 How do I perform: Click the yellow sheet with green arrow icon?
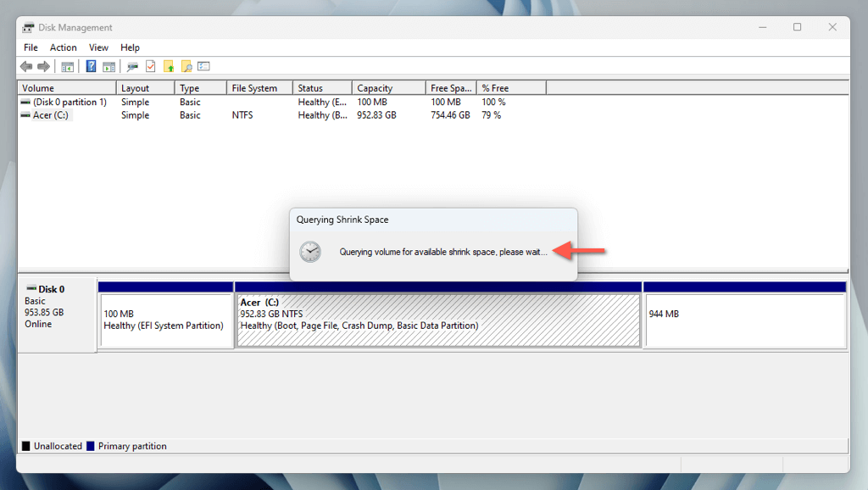click(169, 67)
